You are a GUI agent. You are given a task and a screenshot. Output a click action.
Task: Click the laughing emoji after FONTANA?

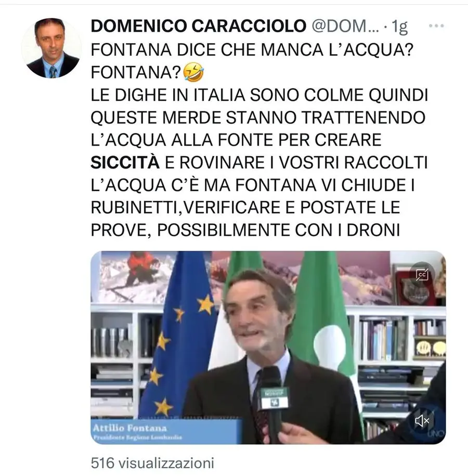point(193,72)
